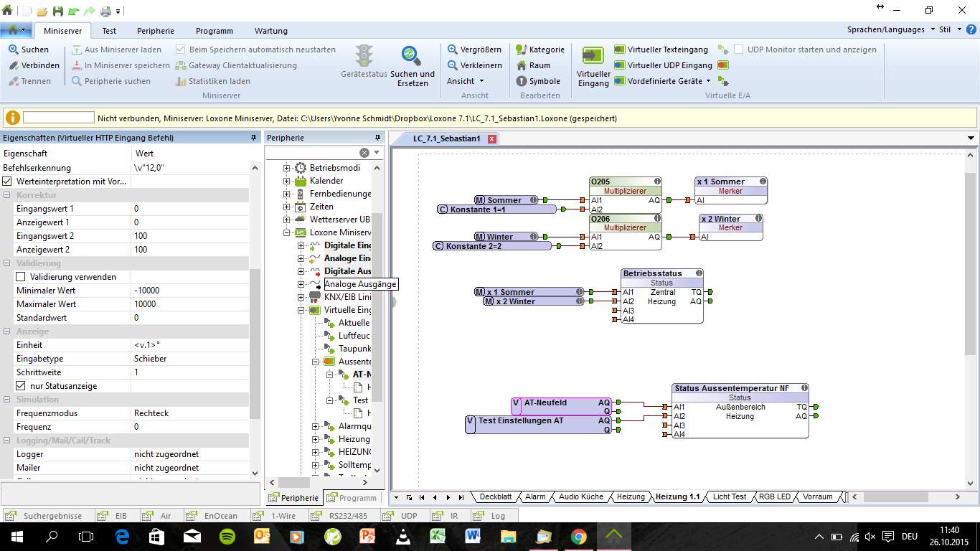Viewport: 980px width, 551px height.
Task: Click the Virtueller Eingang icon
Action: pos(593,56)
